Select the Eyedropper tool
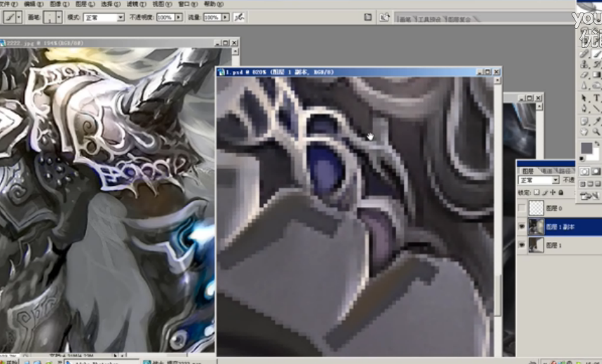Image resolution: width=602 pixels, height=364 pixels. (596, 121)
